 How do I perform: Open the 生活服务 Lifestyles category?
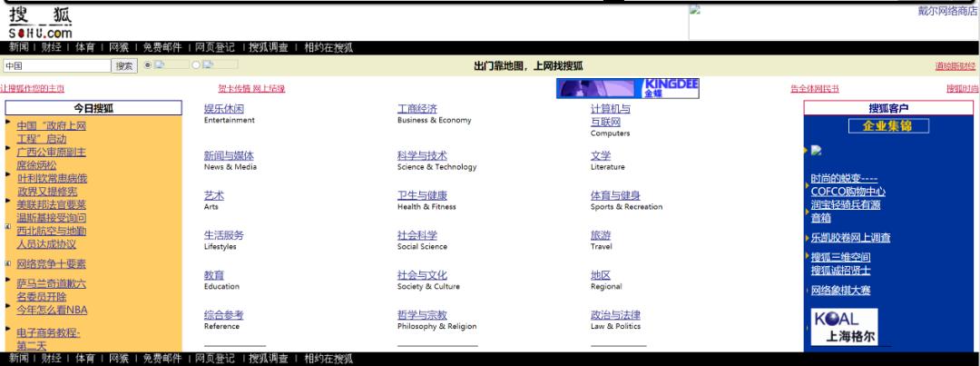tap(224, 235)
